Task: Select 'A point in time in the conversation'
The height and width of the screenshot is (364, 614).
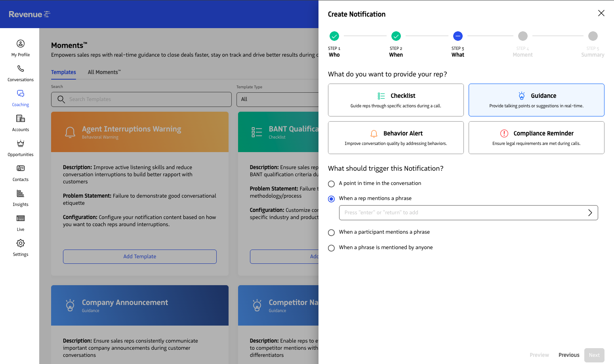Action: [x=332, y=184]
